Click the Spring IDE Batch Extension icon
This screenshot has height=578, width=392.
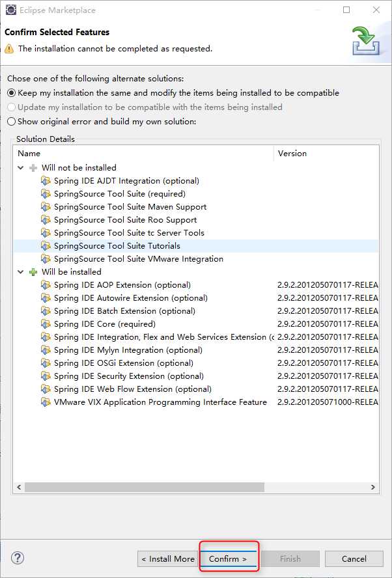[x=46, y=310]
